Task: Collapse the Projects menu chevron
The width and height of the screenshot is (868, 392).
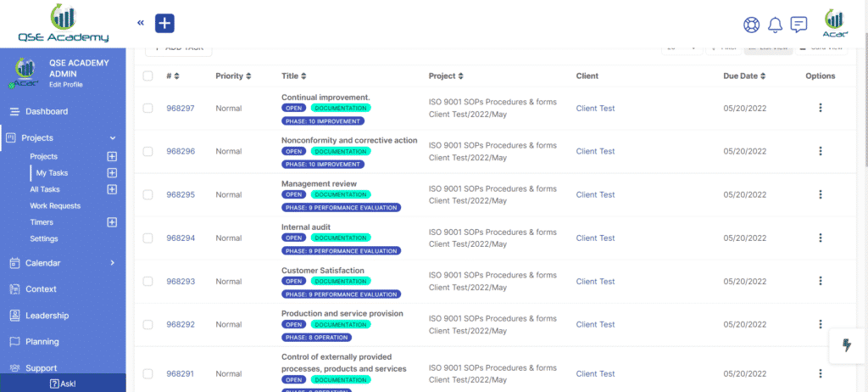Action: (x=113, y=138)
